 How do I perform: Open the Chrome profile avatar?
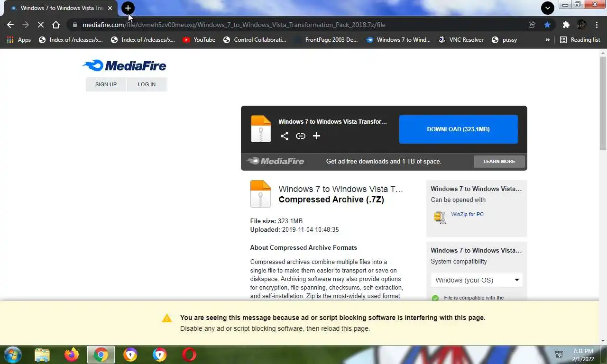pyautogui.click(x=581, y=25)
